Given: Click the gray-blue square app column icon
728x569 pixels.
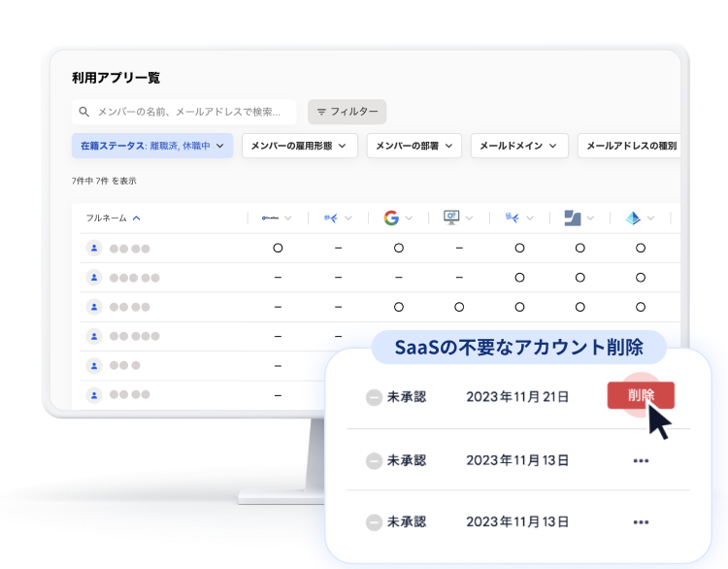Looking at the screenshot, I should point(573,218).
